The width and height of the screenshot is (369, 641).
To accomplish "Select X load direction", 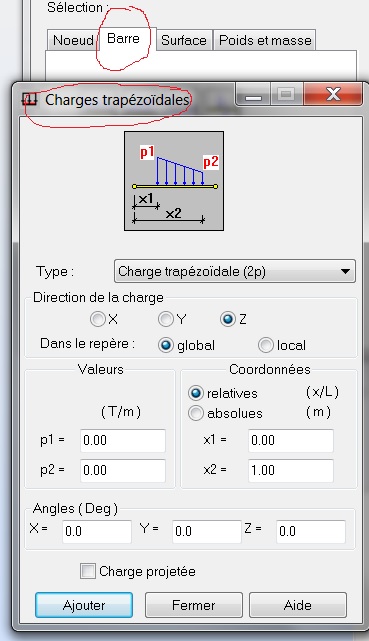I will click(98, 319).
